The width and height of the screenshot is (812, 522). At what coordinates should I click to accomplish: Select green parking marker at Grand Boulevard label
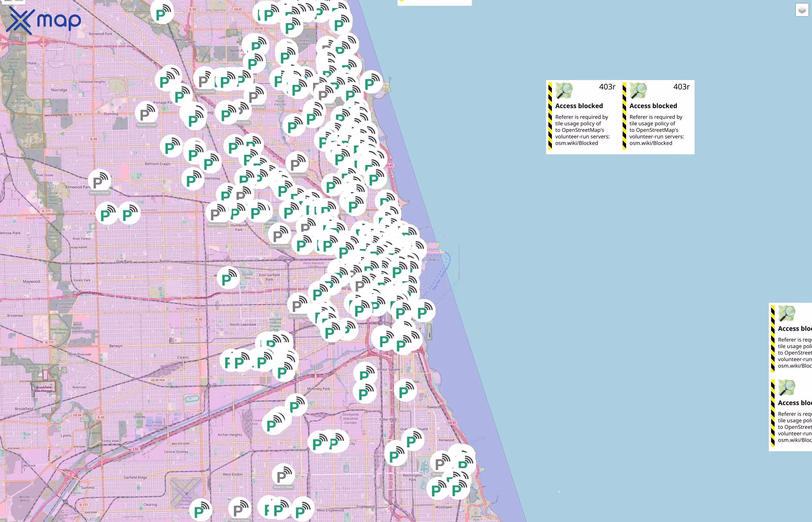click(x=413, y=440)
